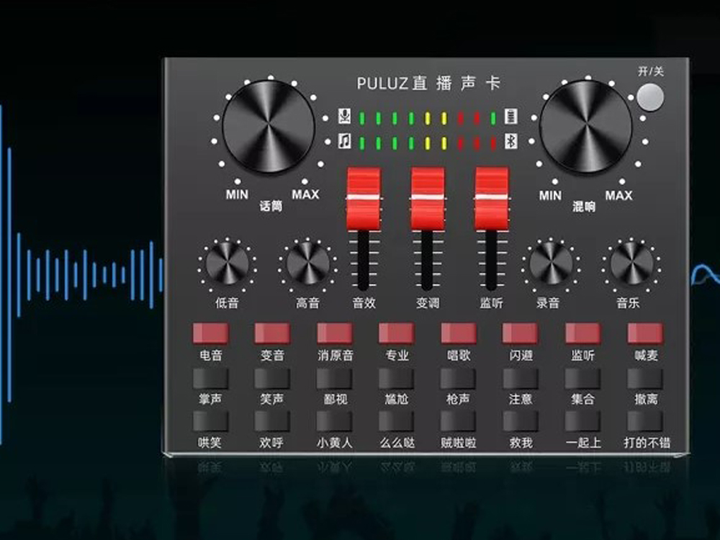Click the 音乐 music knob

tap(632, 264)
